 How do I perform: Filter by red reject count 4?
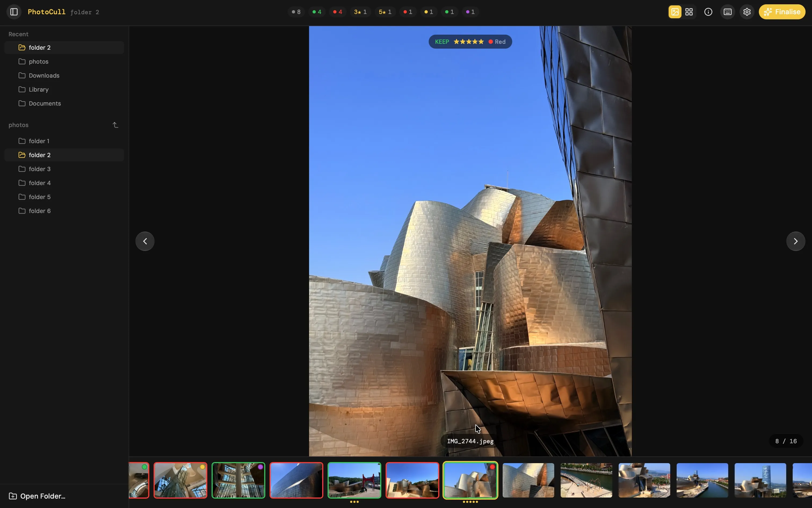coord(338,12)
